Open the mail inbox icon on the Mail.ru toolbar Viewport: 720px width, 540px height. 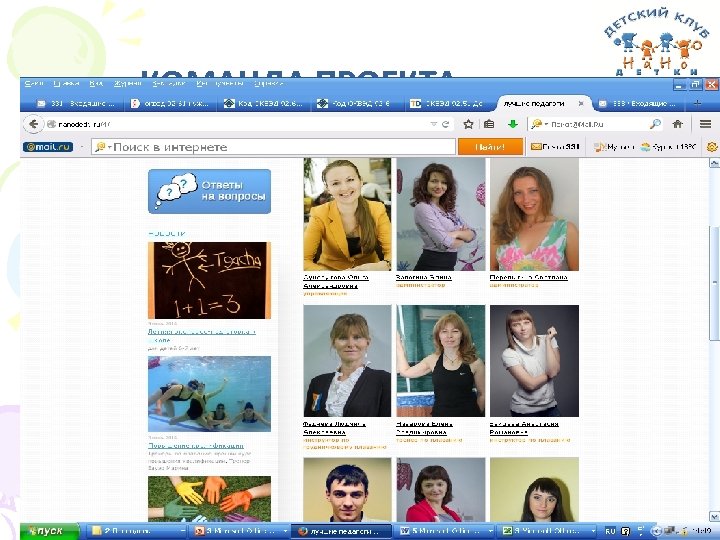536,147
